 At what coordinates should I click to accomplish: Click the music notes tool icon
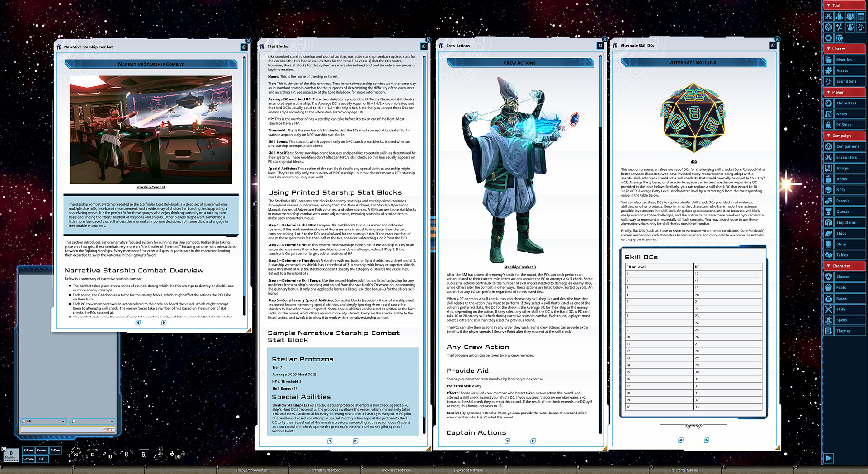click(x=861, y=27)
